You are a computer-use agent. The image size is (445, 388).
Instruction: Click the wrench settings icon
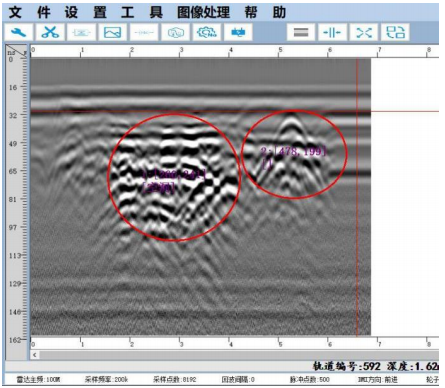pos(19,32)
